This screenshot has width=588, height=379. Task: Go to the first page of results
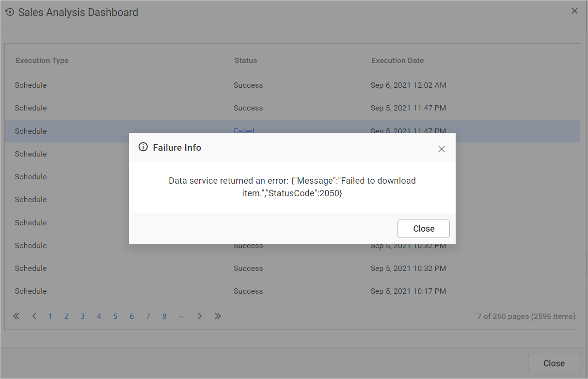pyautogui.click(x=16, y=316)
